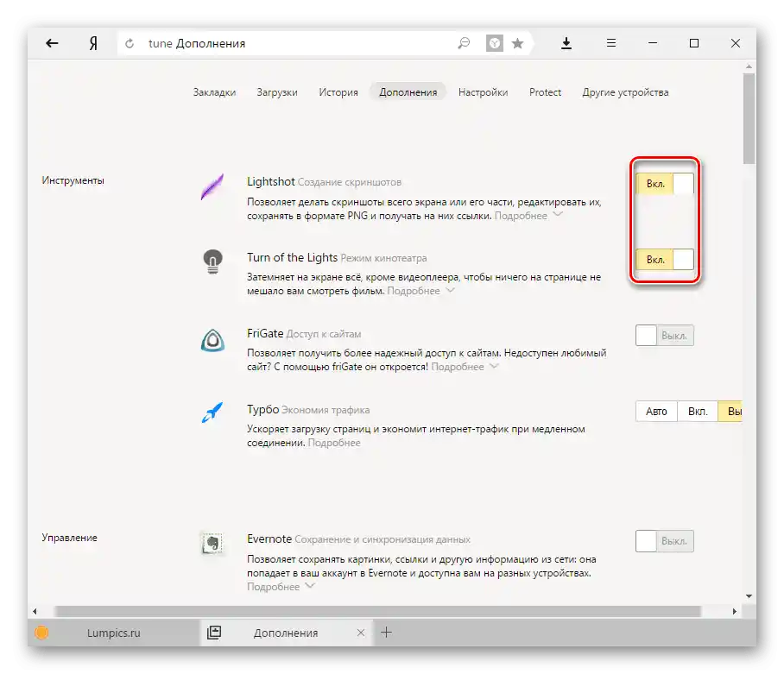
Task: Click the scroll right arrow
Action: coord(734,611)
